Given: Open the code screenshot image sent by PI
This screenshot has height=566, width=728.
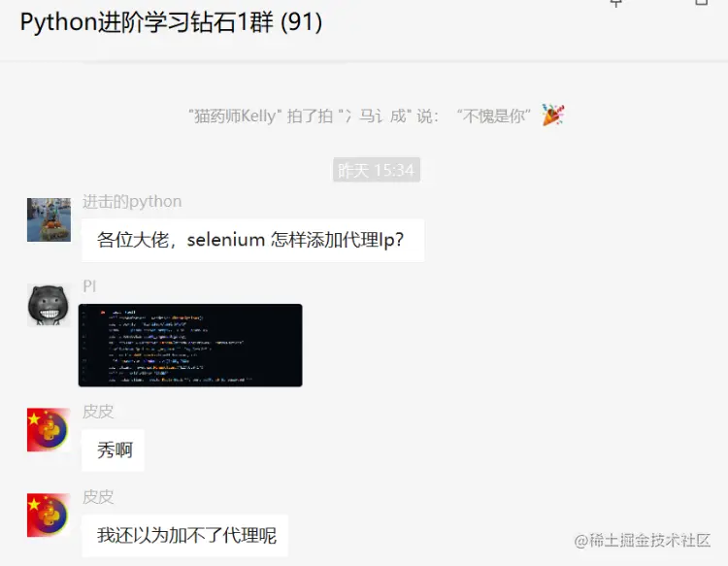Looking at the screenshot, I should point(190,345).
